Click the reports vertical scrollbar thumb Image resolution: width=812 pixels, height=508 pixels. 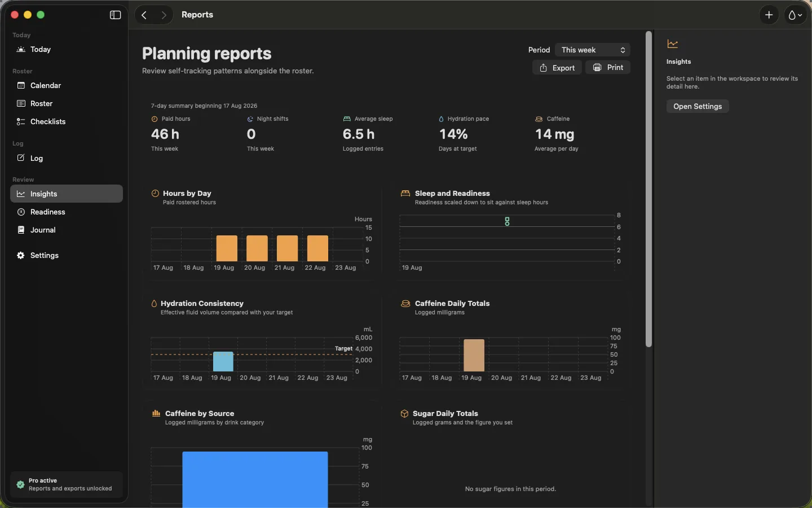(x=649, y=189)
